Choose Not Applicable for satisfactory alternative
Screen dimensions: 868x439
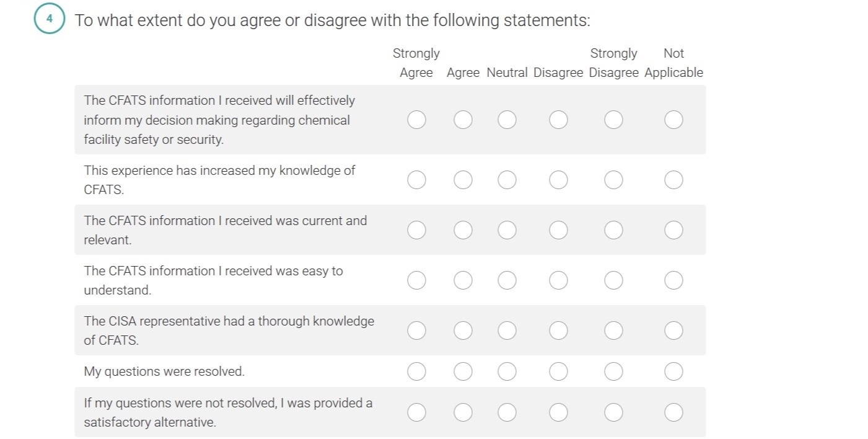673,412
